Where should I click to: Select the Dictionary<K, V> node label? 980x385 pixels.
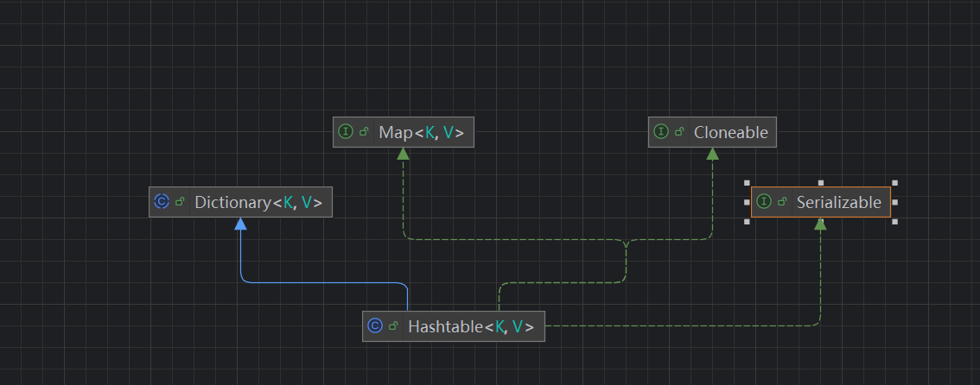coord(258,203)
